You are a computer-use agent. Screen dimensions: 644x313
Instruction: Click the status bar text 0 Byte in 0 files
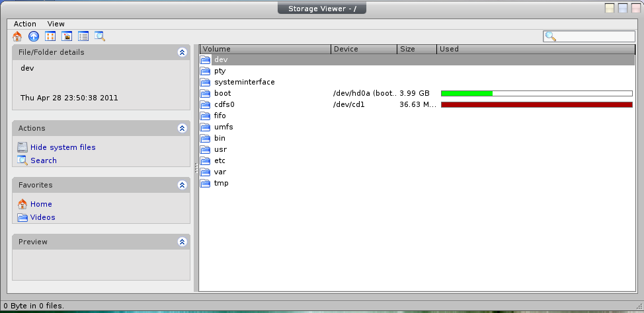(34, 306)
